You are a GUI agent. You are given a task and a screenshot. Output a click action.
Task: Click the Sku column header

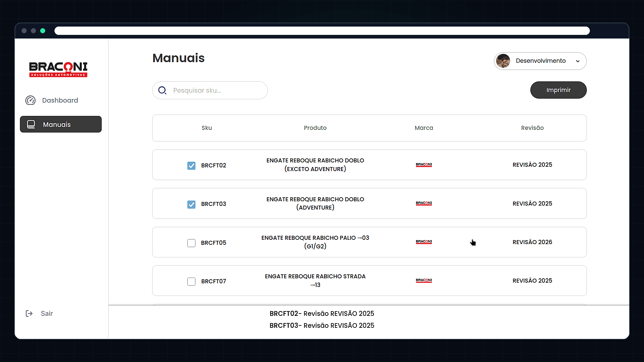point(207,128)
